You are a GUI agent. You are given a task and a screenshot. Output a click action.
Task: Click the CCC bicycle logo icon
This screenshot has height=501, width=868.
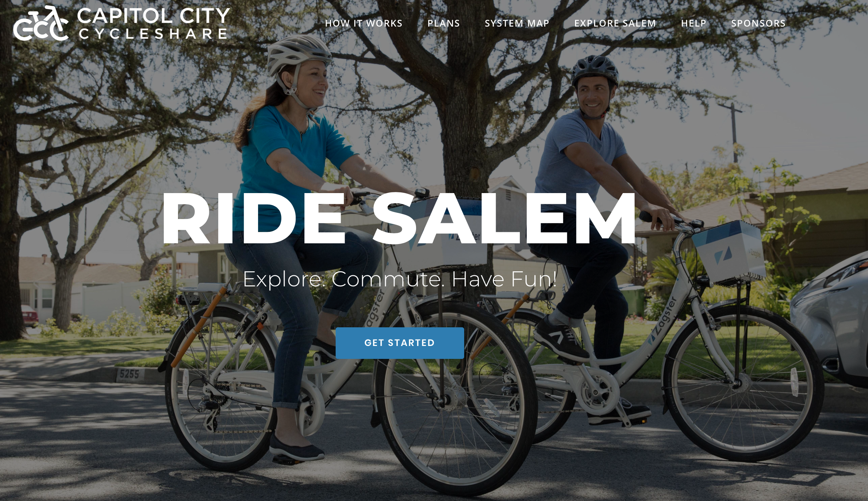click(x=41, y=23)
